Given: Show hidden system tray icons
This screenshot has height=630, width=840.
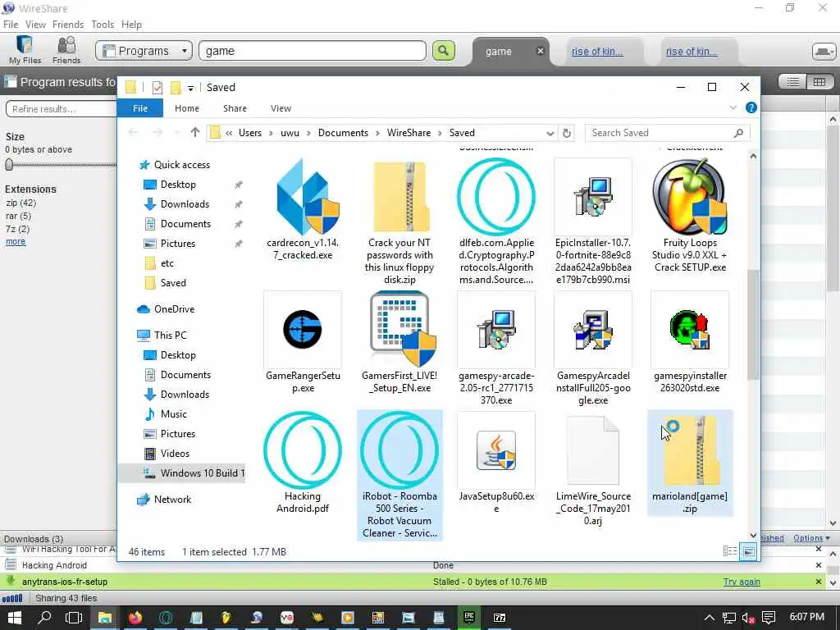Looking at the screenshot, I should 710,618.
